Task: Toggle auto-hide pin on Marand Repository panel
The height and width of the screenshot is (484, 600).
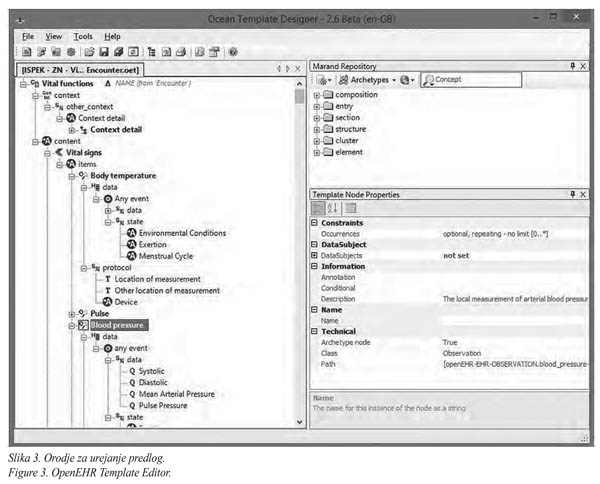Action: tap(573, 66)
